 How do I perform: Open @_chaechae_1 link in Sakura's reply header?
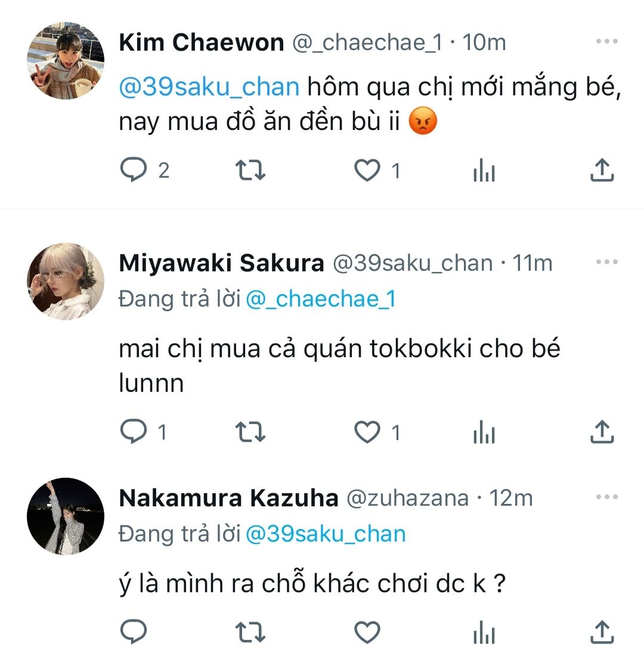click(x=320, y=298)
